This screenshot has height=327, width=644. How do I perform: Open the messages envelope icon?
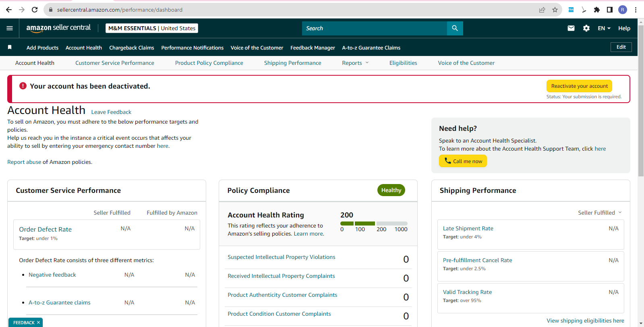[x=571, y=28]
